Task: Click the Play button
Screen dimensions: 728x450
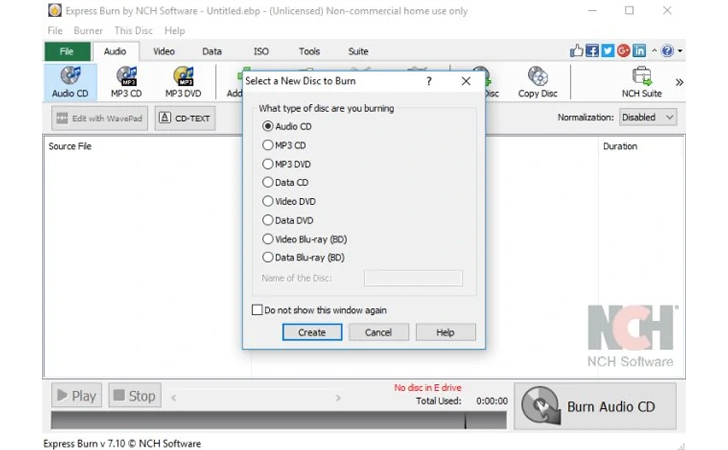Action: point(77,396)
